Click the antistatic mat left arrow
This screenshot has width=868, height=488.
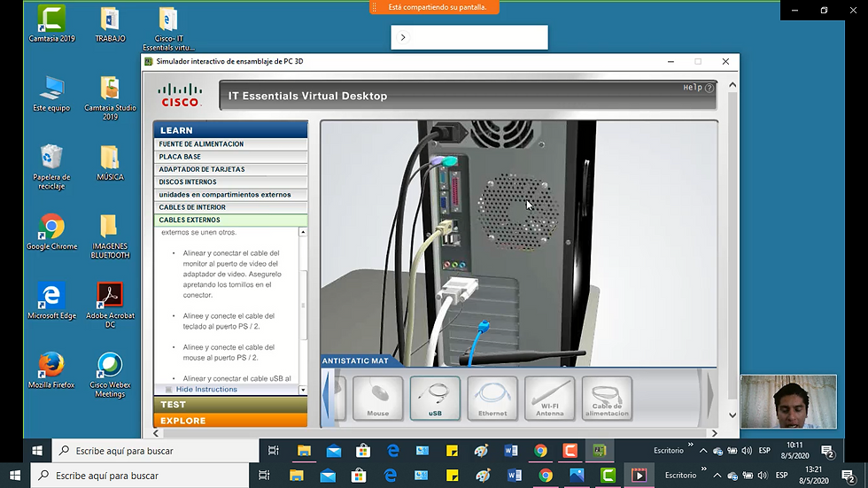pos(328,398)
